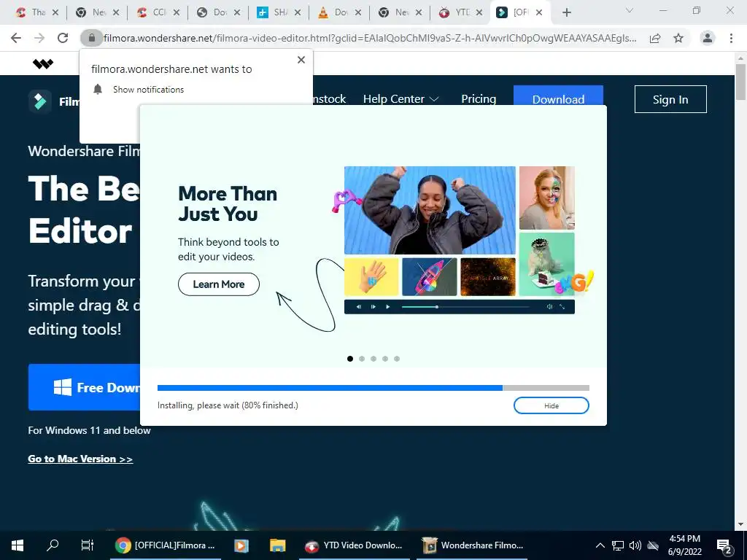Image resolution: width=747 pixels, height=560 pixels.
Task: Expand the Help Center menu
Action: (400, 99)
